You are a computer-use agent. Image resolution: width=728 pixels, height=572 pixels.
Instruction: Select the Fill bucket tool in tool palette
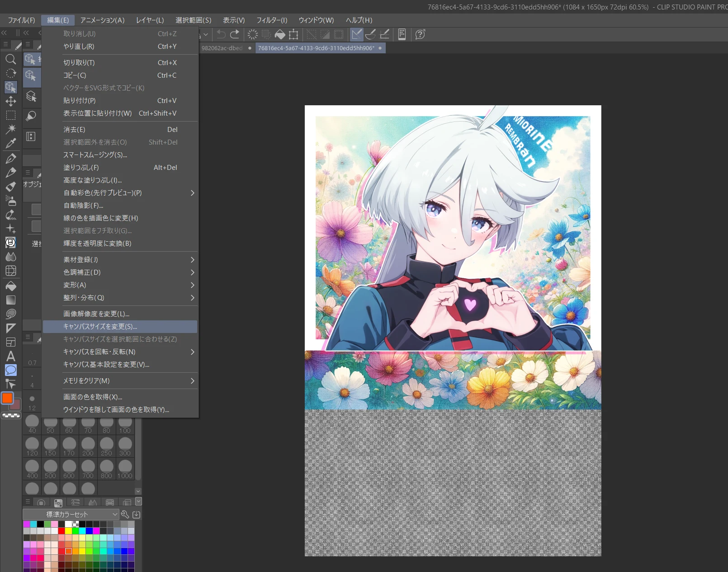coord(11,286)
